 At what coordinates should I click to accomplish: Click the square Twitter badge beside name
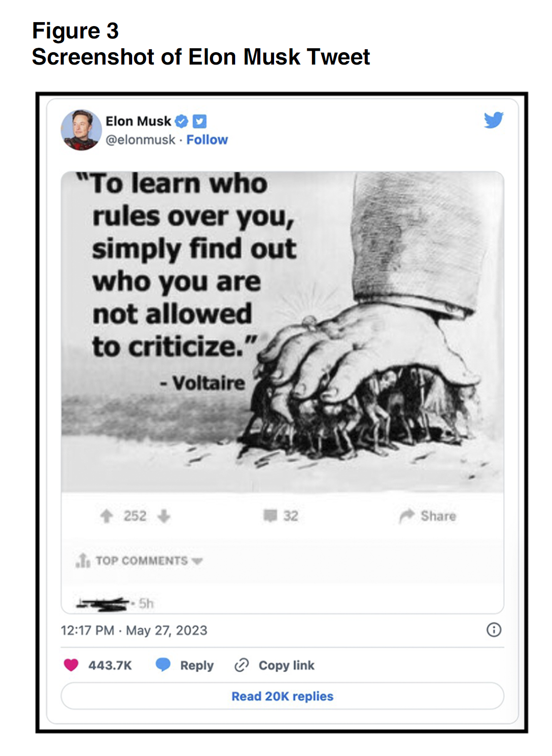click(199, 121)
